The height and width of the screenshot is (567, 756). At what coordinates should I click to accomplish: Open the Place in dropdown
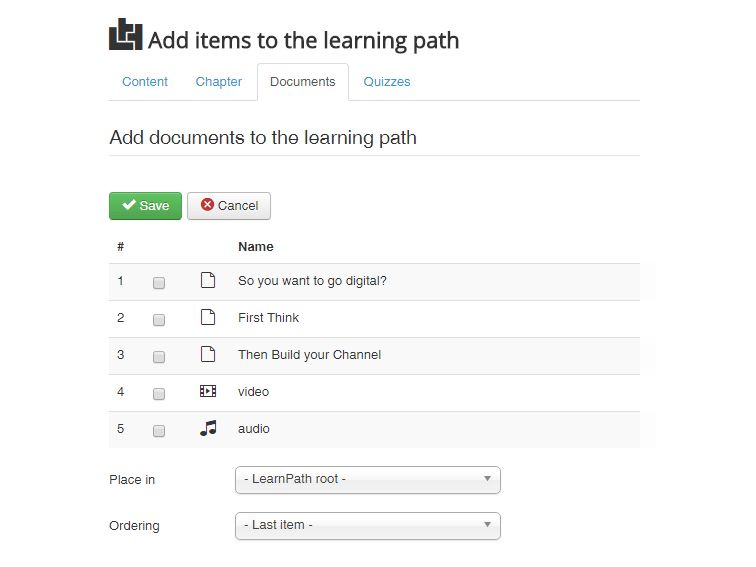[368, 480]
